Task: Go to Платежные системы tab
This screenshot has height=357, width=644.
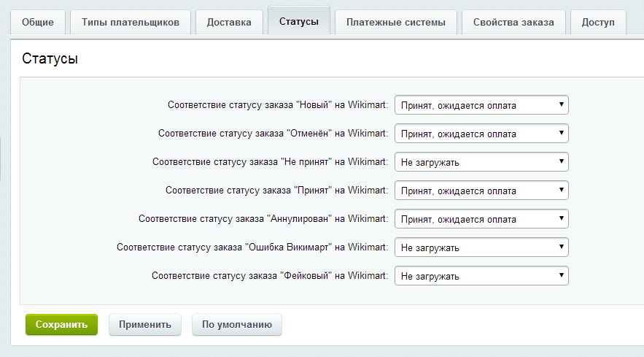Action: click(x=396, y=22)
